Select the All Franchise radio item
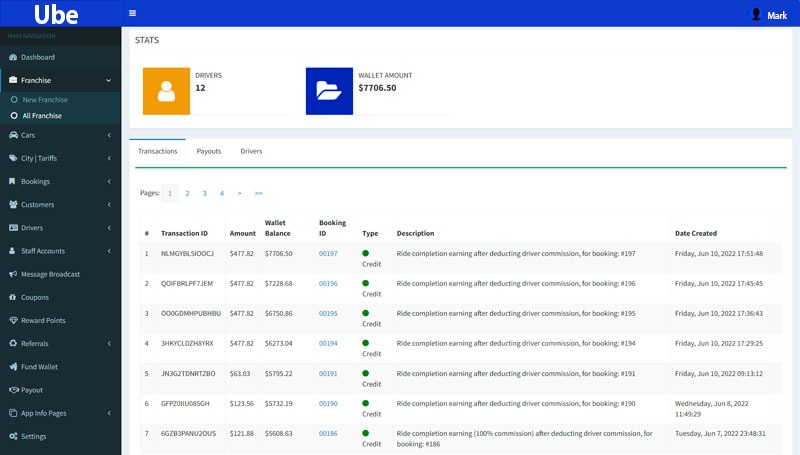 [x=14, y=116]
